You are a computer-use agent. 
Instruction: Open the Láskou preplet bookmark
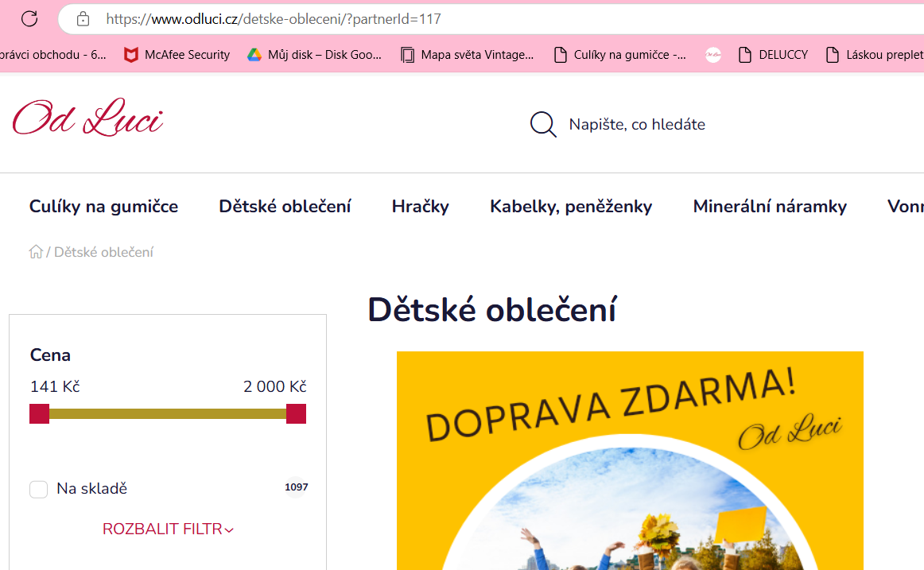[x=875, y=55]
